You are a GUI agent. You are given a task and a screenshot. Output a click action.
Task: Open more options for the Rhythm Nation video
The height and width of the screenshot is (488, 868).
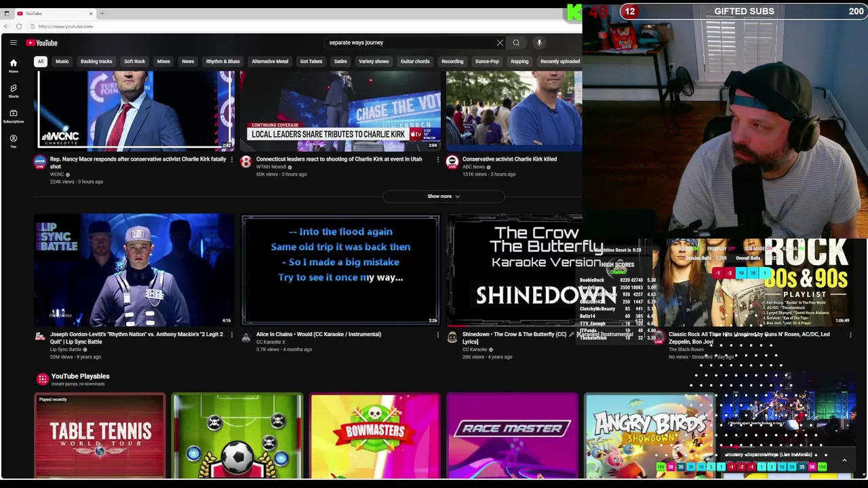pyautogui.click(x=231, y=335)
